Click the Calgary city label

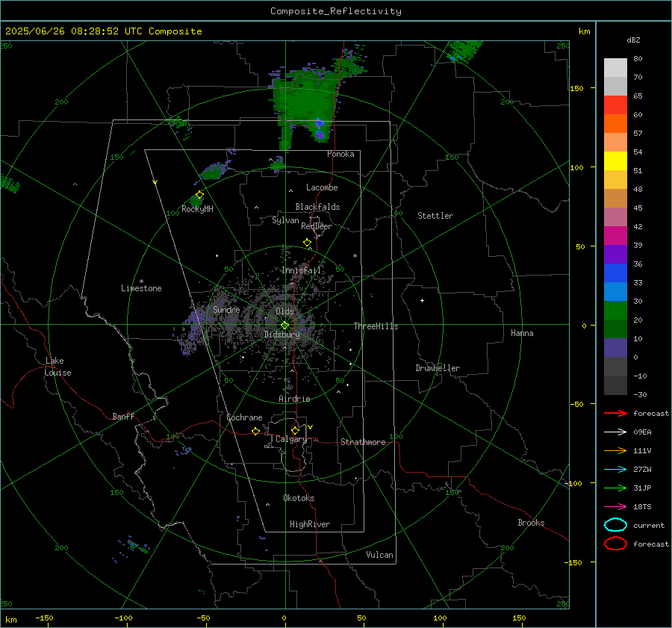pyautogui.click(x=291, y=439)
